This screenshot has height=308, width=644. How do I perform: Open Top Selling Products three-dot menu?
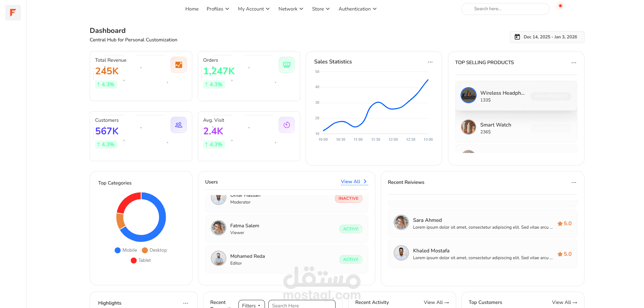[x=574, y=63]
